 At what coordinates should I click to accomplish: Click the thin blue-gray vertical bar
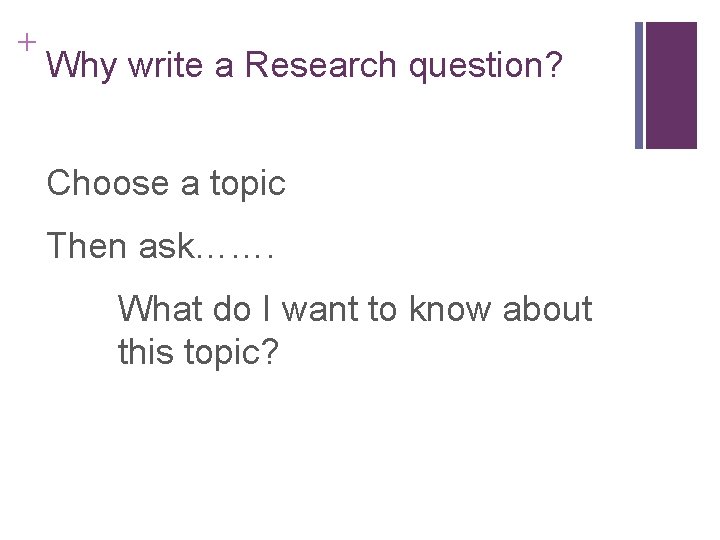pos(640,85)
